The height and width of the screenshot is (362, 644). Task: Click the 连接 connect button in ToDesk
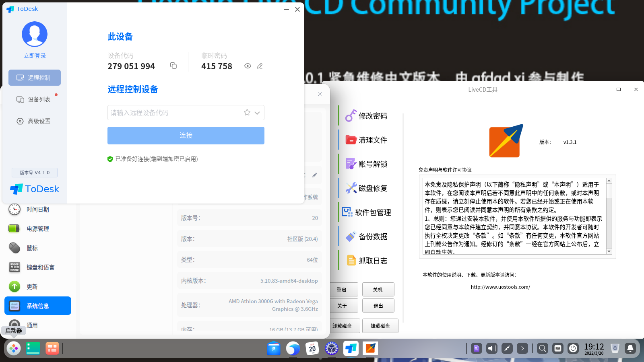pos(186,136)
